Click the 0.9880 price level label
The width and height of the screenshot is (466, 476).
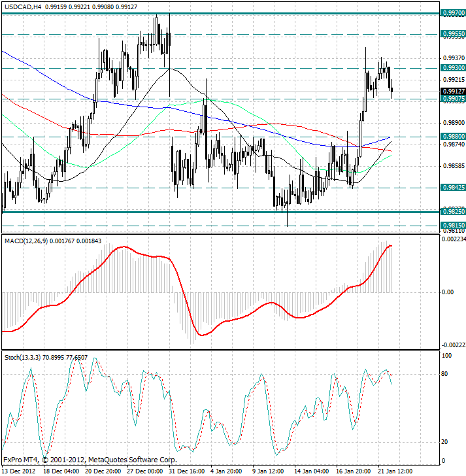(x=453, y=137)
